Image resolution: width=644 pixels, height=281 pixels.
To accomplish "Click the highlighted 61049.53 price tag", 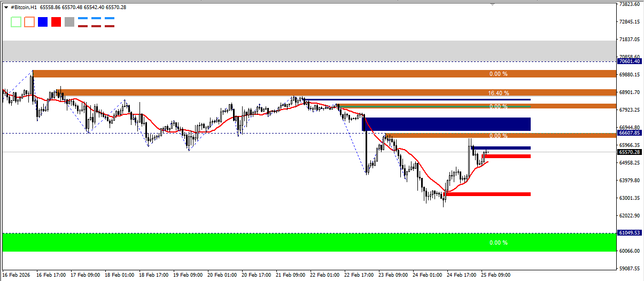I will [630, 233].
